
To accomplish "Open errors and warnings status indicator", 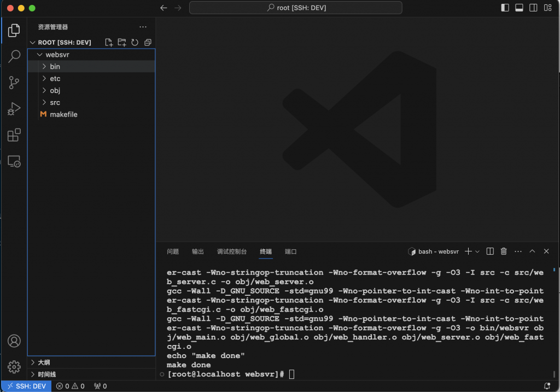I will pyautogui.click(x=70, y=386).
